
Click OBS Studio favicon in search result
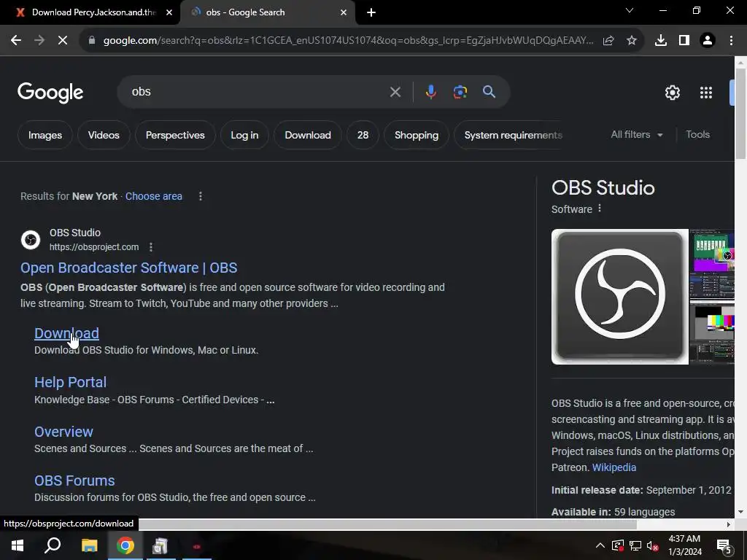[x=31, y=239]
